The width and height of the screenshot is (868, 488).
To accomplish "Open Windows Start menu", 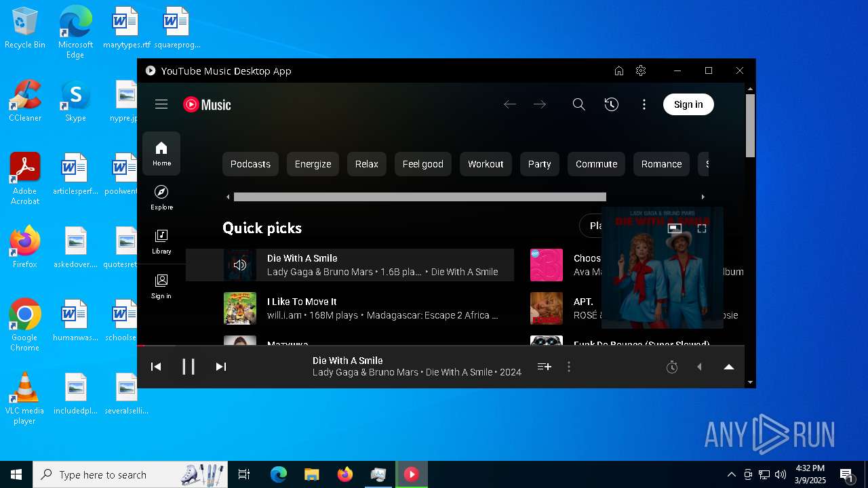I will click(16, 474).
